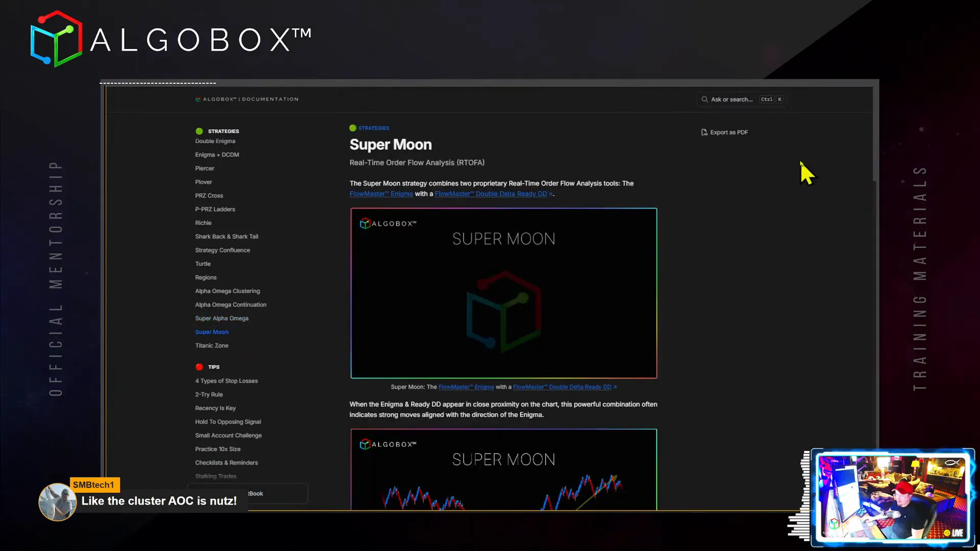
Task: Open the Titanic Zone page
Action: point(211,346)
